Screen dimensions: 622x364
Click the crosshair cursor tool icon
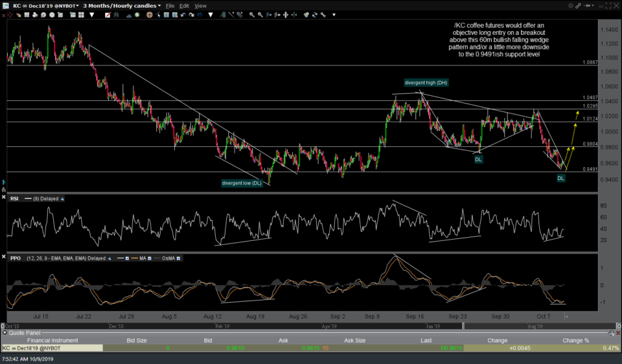click(149, 15)
